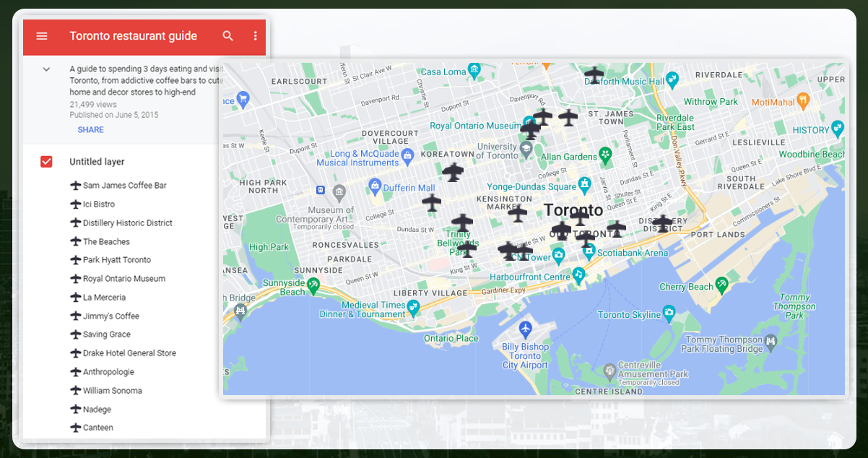Screen dimensions: 868x458
Task: Choose Drake Hotel General Store entry
Action: tap(129, 353)
